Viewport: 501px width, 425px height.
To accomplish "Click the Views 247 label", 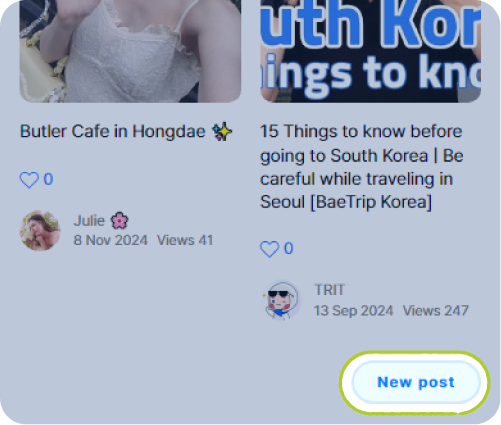I will [436, 311].
